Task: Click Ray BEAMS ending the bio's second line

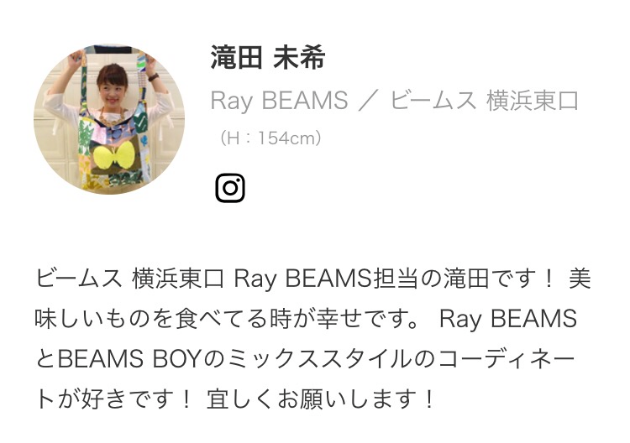Action: 508,319
